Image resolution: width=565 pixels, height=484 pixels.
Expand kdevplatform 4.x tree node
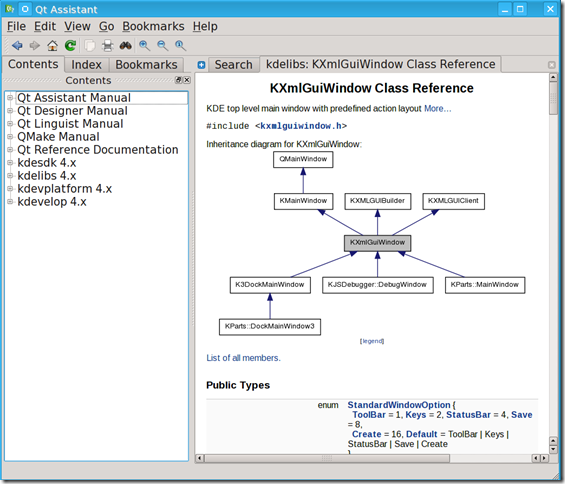10,188
